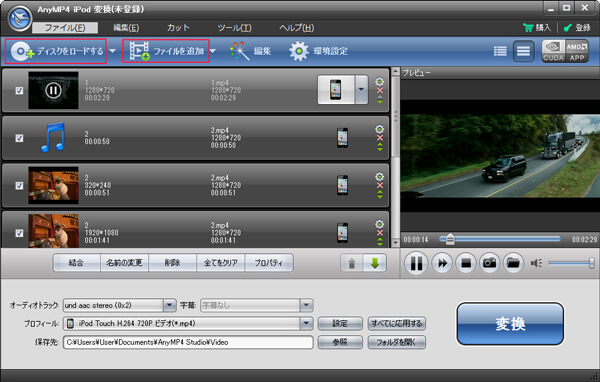Open settings gear for the 00:00:50 audio row
Screen dimensions: 600x382
[380, 129]
